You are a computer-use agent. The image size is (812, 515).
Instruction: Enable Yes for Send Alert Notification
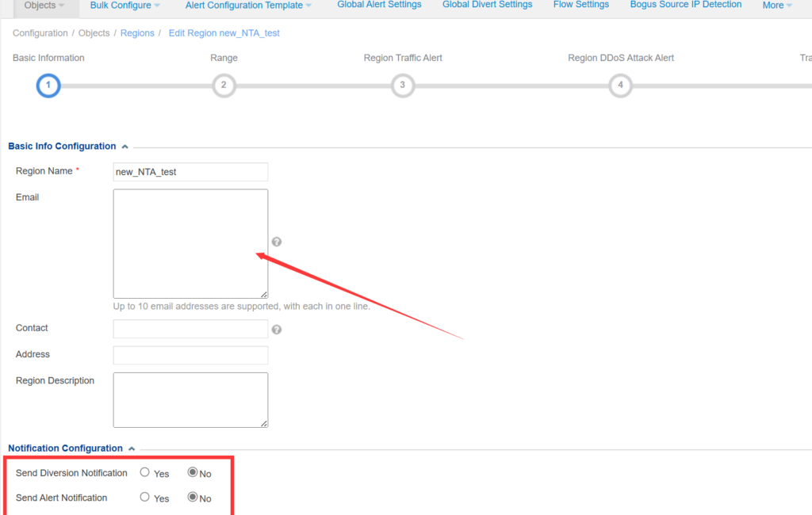[144, 498]
